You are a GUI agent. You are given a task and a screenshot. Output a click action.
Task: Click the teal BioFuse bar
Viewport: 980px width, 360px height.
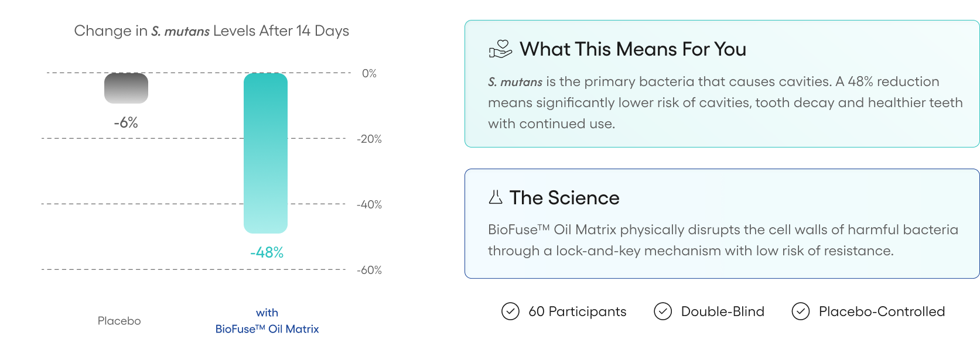click(x=265, y=153)
